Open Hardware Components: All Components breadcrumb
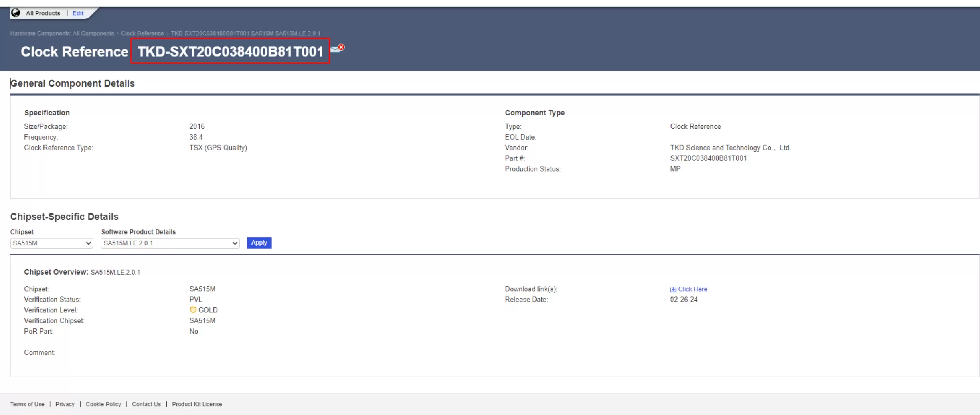Image resolution: width=980 pixels, height=415 pixels. click(62, 33)
